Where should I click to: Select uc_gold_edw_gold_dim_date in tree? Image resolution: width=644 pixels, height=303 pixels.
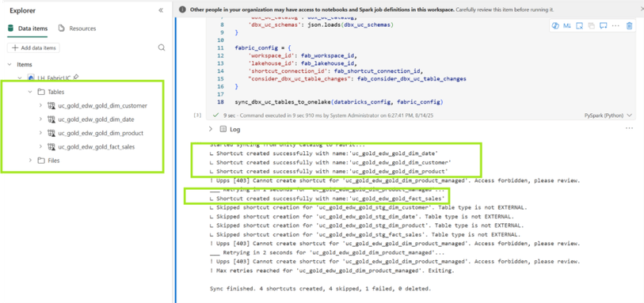[96, 119]
